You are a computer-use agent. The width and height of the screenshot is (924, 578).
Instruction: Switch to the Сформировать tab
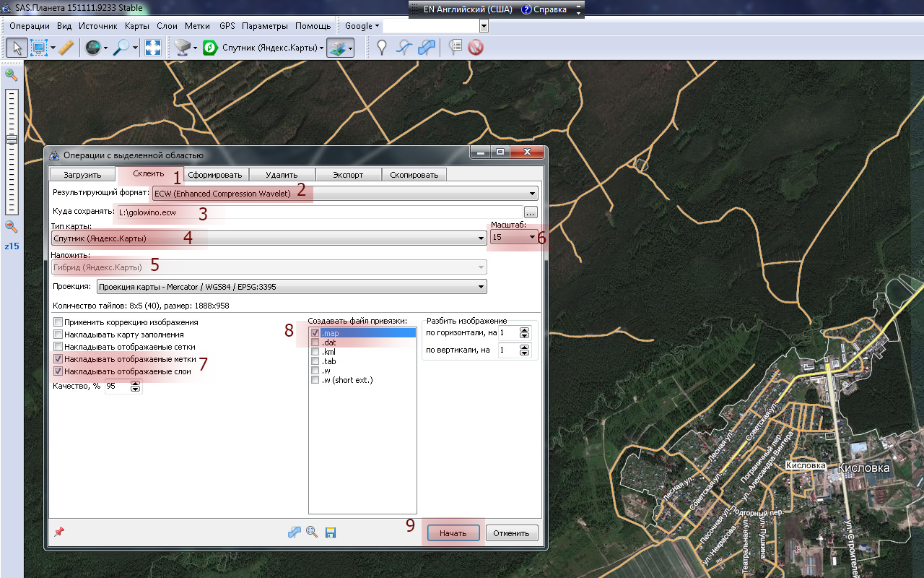click(x=217, y=175)
